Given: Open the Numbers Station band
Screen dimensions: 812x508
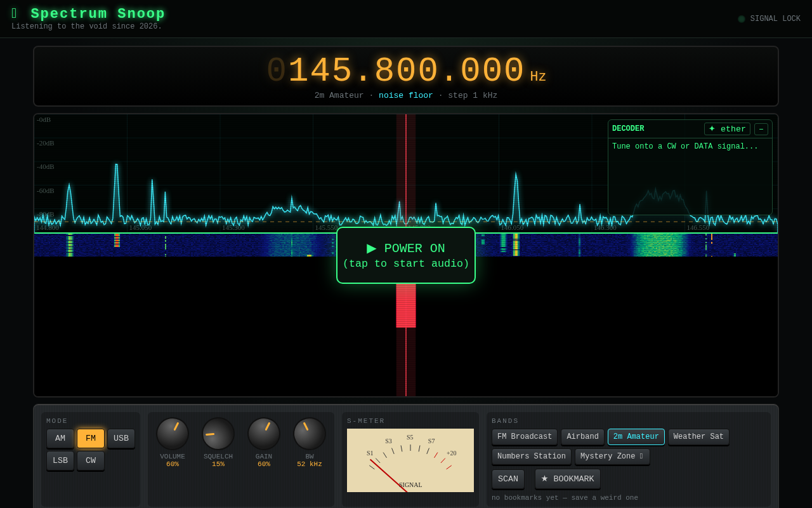Looking at the screenshot, I should click(x=532, y=457).
